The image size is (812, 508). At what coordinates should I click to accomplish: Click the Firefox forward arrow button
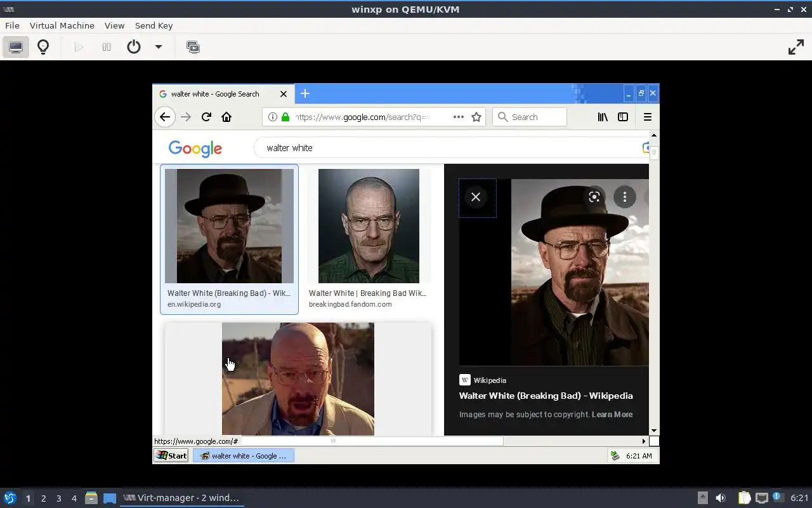point(185,117)
